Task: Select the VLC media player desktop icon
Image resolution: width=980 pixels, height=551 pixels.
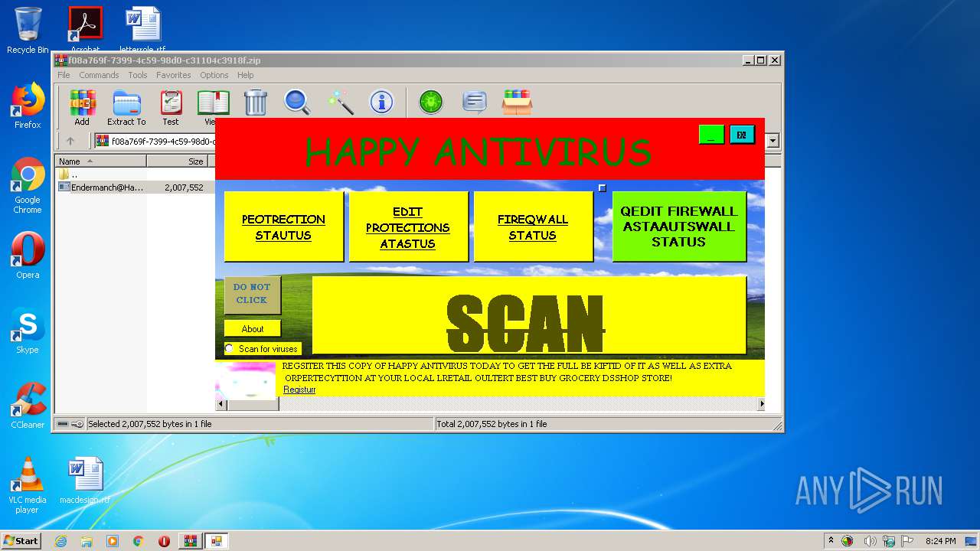Action: pyautogui.click(x=28, y=485)
